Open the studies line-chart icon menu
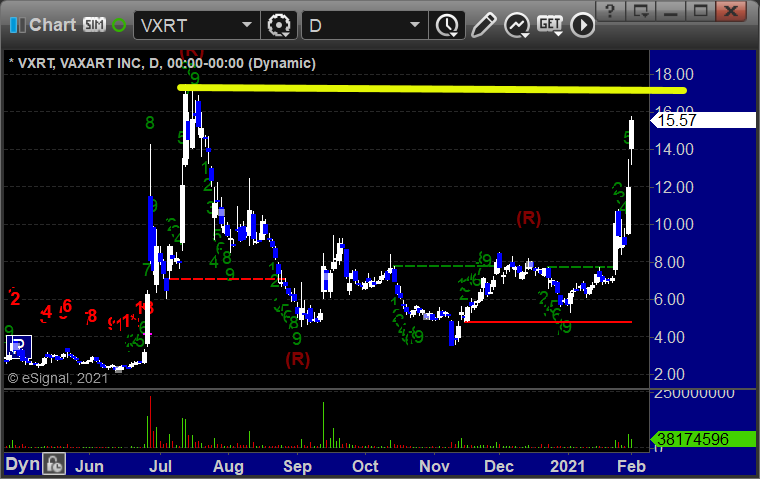This screenshot has width=760, height=479. [517, 26]
